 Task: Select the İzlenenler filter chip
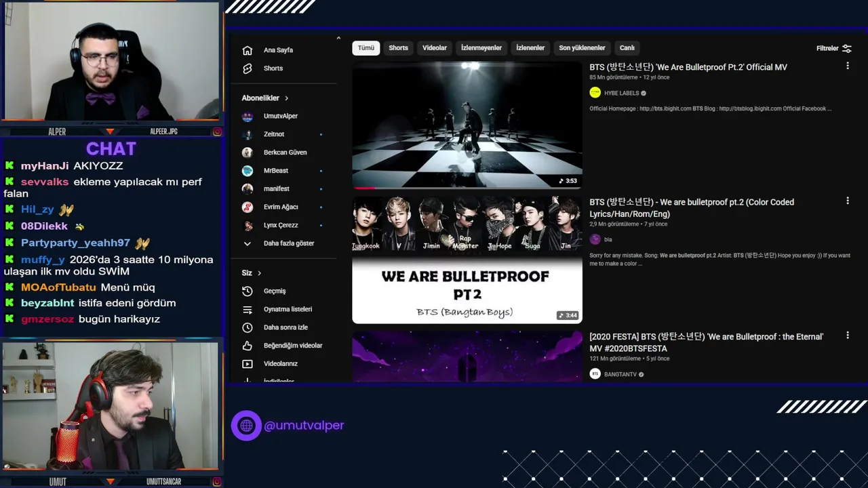[x=530, y=48]
